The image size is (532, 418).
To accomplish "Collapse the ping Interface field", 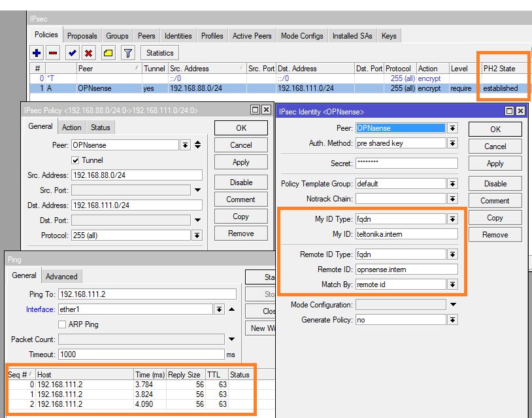I will pos(232,309).
